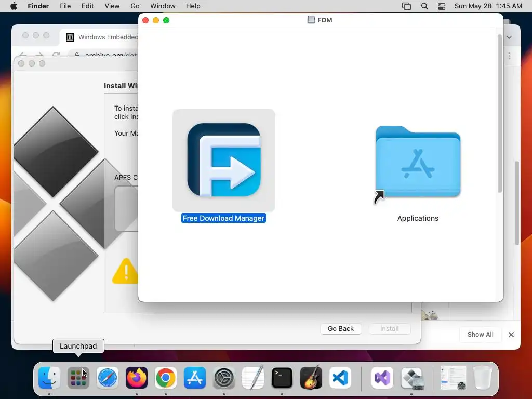Select the Windows Embedded browser tab
This screenshot has width=532, height=399.
point(102,37)
